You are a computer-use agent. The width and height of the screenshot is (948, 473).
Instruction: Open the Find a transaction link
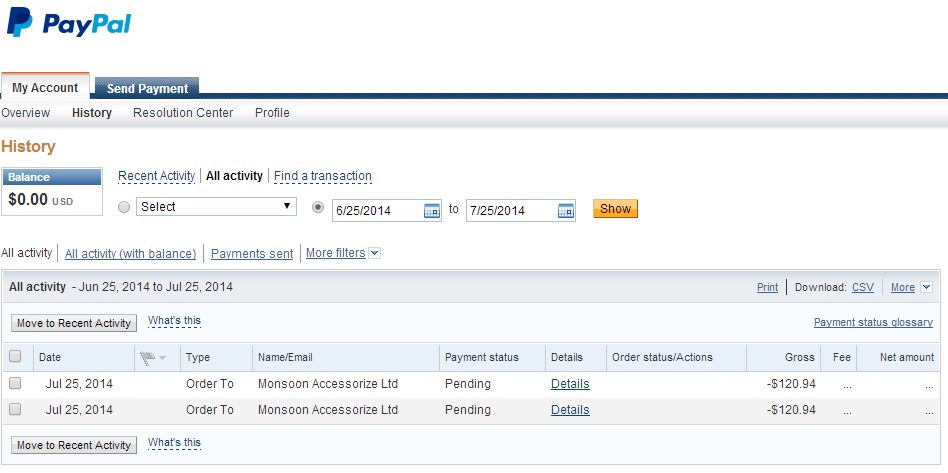tap(323, 176)
